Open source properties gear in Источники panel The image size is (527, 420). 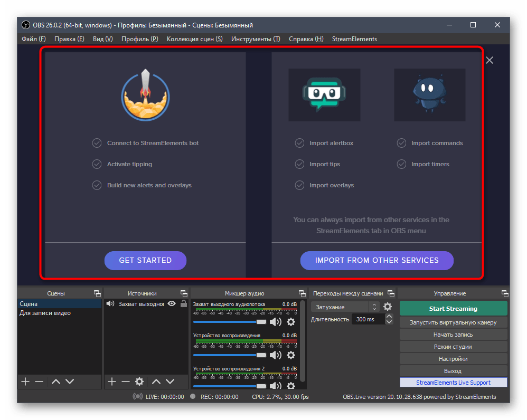pyautogui.click(x=139, y=381)
